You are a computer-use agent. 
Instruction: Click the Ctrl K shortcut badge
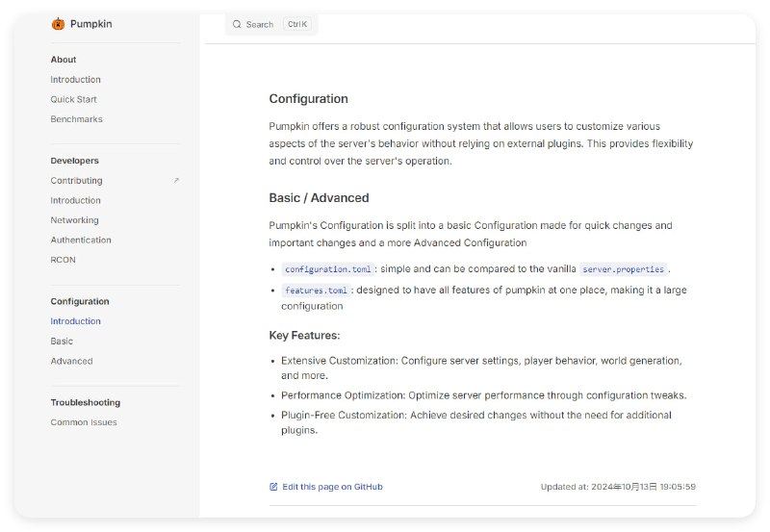(296, 24)
